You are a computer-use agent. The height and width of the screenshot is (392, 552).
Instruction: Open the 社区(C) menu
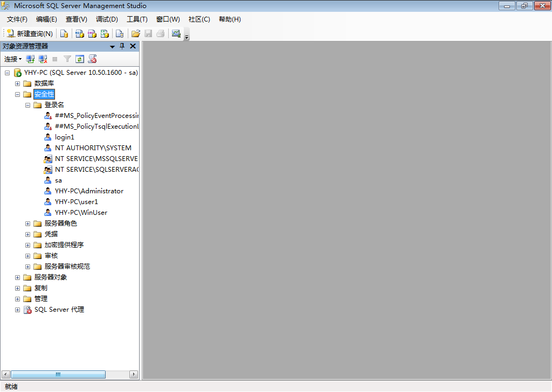point(199,19)
